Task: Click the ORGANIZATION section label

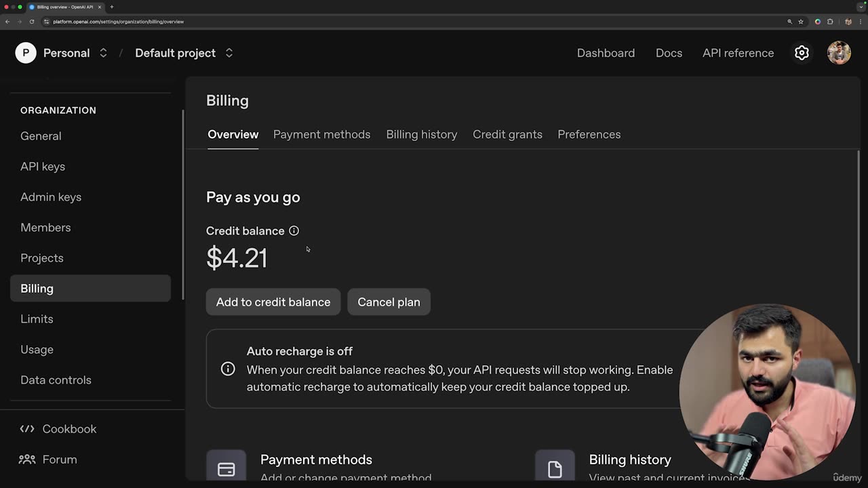Action: click(x=58, y=110)
